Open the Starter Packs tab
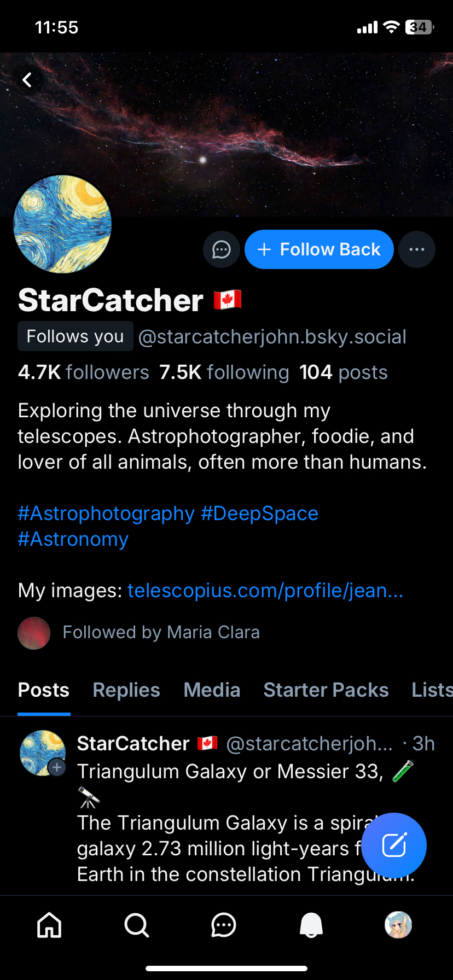This screenshot has height=980, width=453. pos(326,690)
